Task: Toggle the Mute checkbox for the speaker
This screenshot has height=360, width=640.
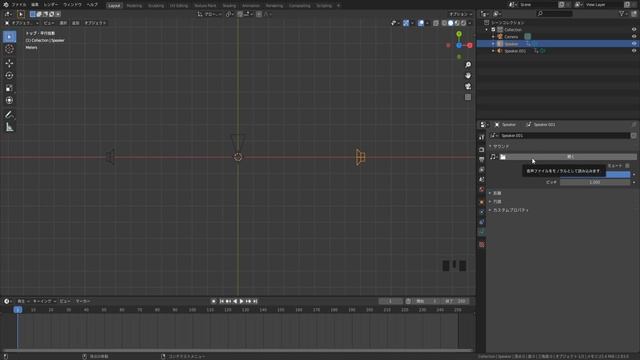Action: pyautogui.click(x=627, y=165)
